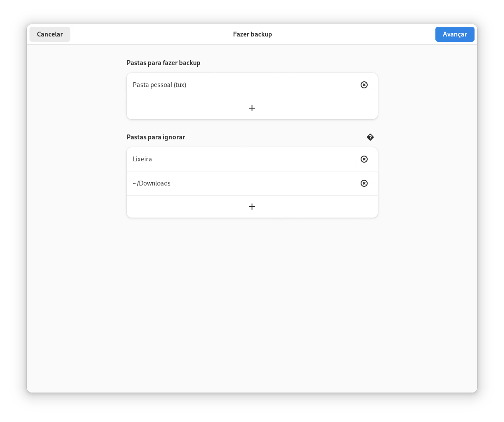This screenshot has height=422, width=504.
Task: Remove ~/Downloads from the ignored folders
Action: (x=364, y=183)
